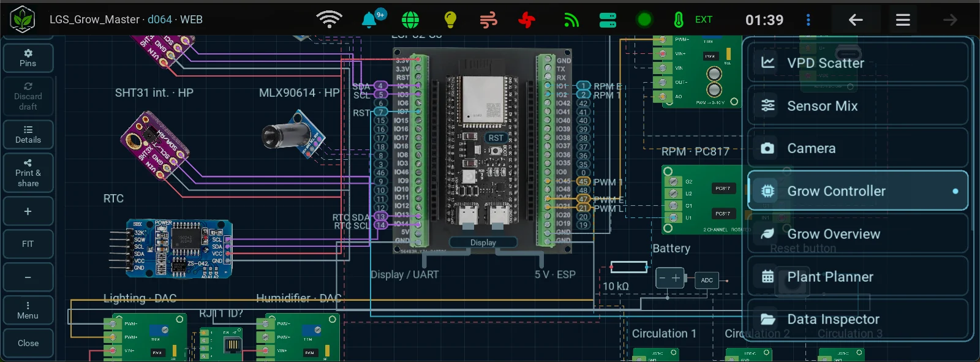Open Details list button

tap(28, 134)
